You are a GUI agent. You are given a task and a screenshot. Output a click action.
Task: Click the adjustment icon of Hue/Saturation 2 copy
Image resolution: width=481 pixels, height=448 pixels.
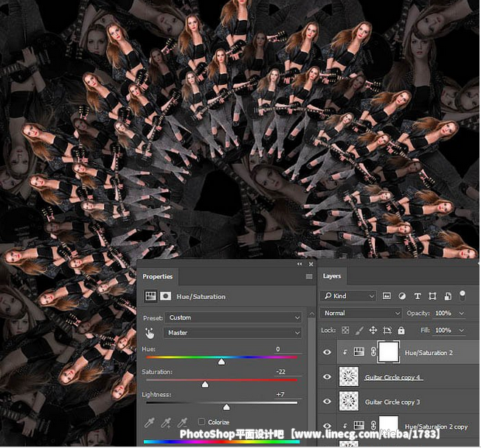[x=359, y=425]
